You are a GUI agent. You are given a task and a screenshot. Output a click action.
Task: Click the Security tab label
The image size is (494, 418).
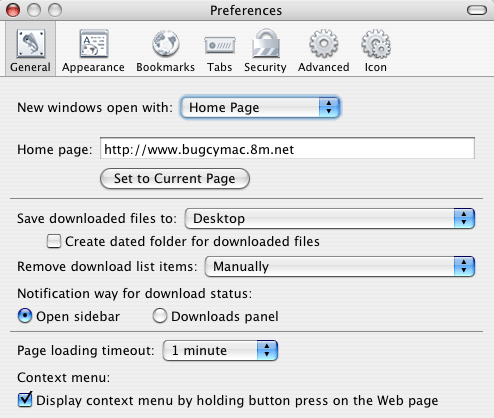tap(265, 67)
